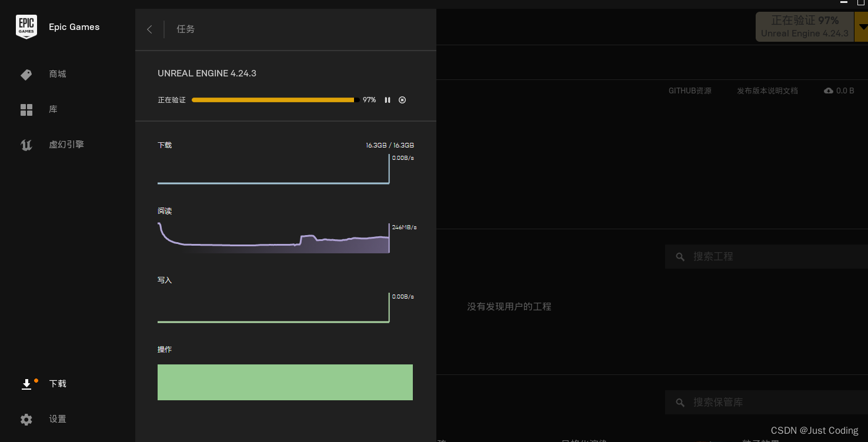Open the 发布版本说明文档 link
The image size is (868, 442).
coord(767,91)
